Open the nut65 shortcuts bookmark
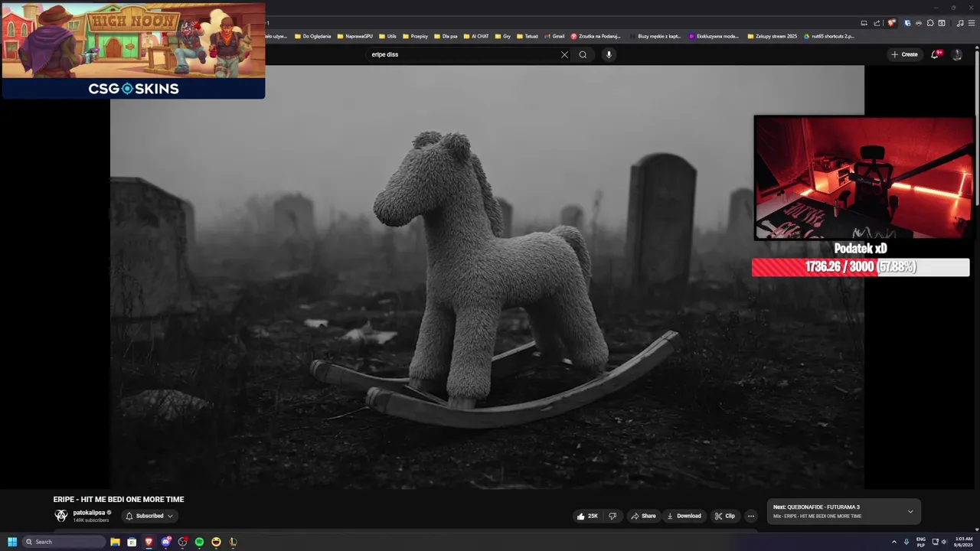The height and width of the screenshot is (551, 980). [829, 36]
